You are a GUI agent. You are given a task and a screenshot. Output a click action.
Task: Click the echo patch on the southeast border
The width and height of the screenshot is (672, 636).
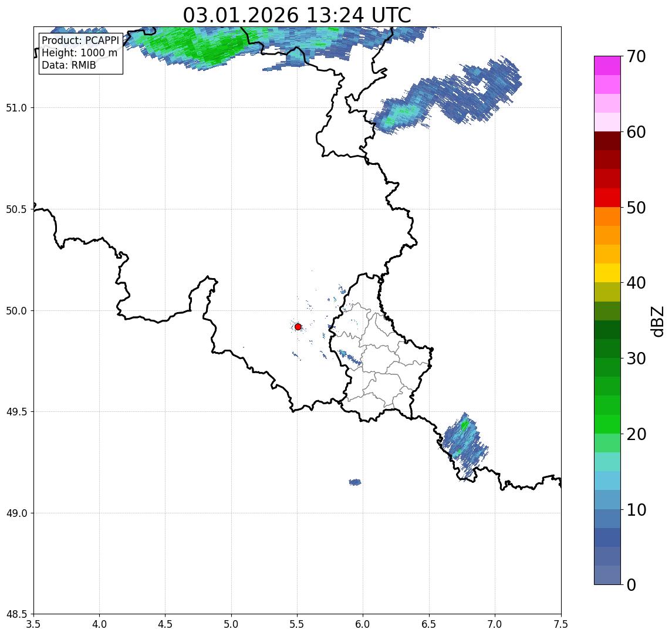click(x=464, y=446)
